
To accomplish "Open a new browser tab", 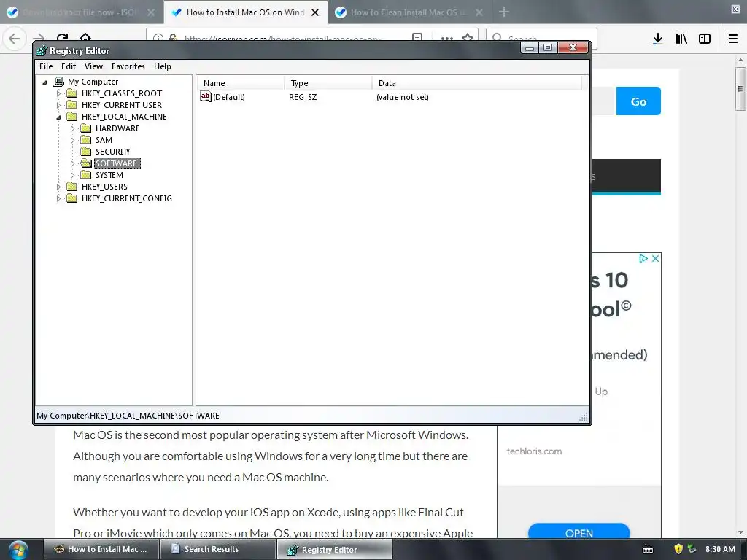I will 503,12.
